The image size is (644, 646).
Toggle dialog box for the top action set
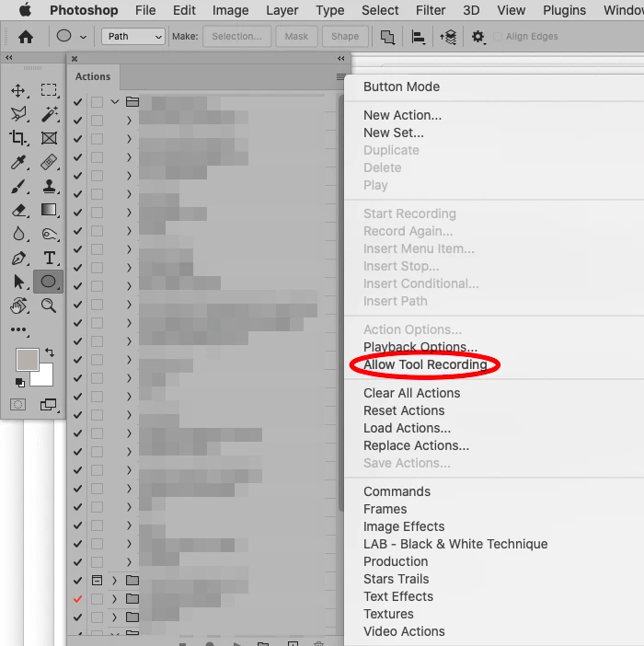97,102
